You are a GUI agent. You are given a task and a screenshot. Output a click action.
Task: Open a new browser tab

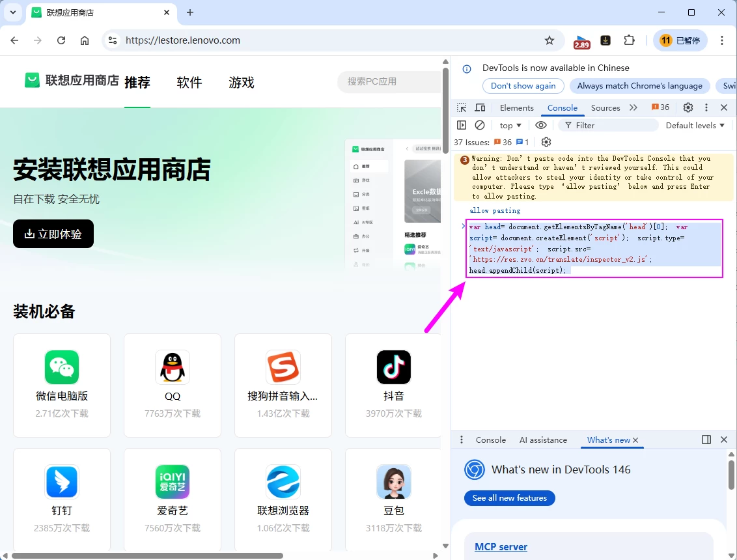pos(190,12)
